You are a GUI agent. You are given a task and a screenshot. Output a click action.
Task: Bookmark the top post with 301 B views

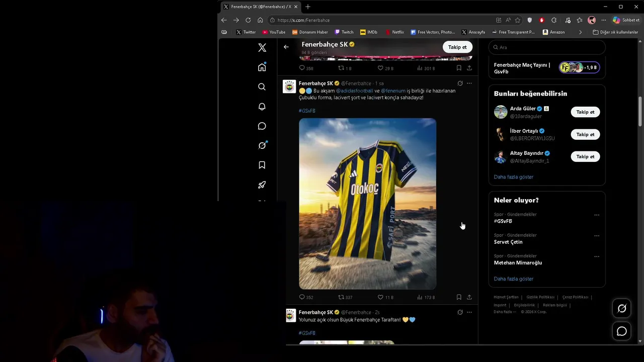point(459,68)
